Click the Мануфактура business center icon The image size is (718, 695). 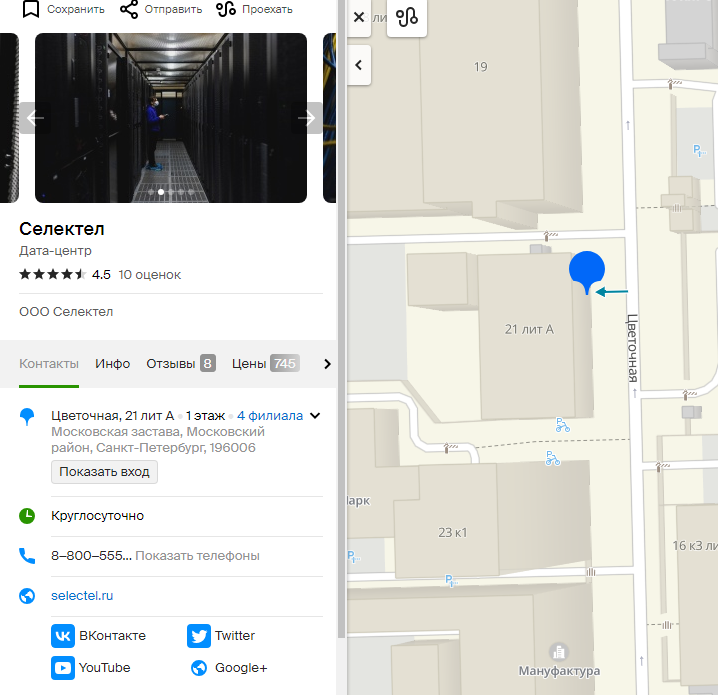pos(559,652)
